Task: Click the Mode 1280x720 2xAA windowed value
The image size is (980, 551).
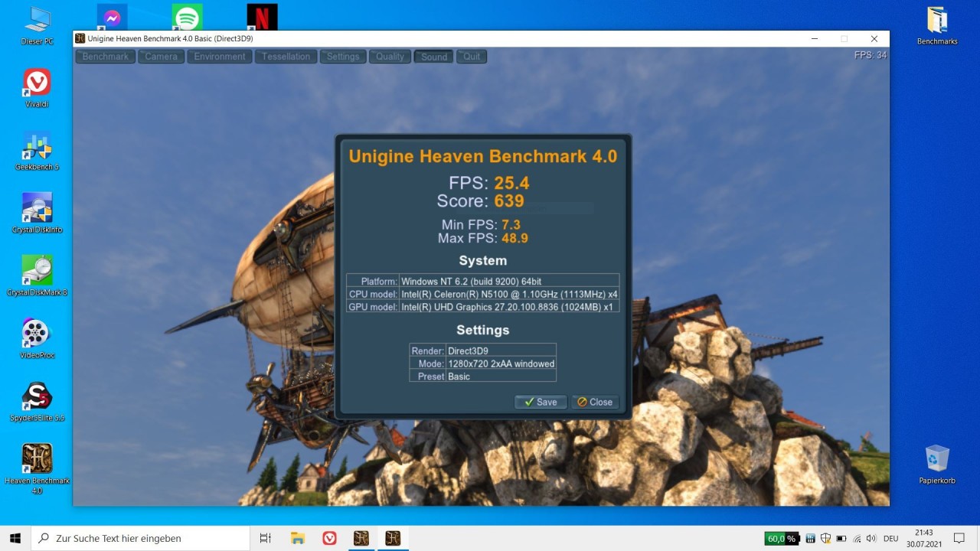Action: [x=501, y=364]
